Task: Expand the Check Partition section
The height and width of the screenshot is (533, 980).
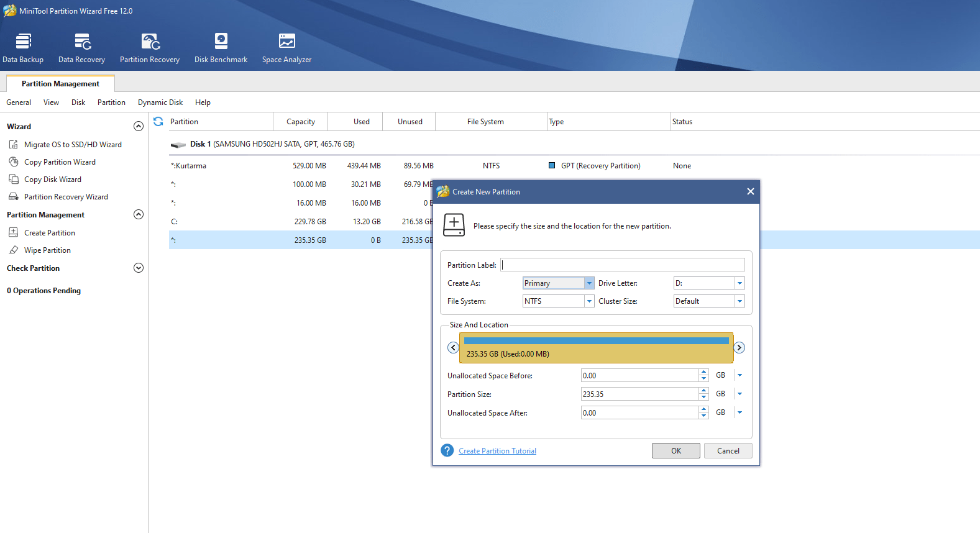Action: [x=139, y=268]
